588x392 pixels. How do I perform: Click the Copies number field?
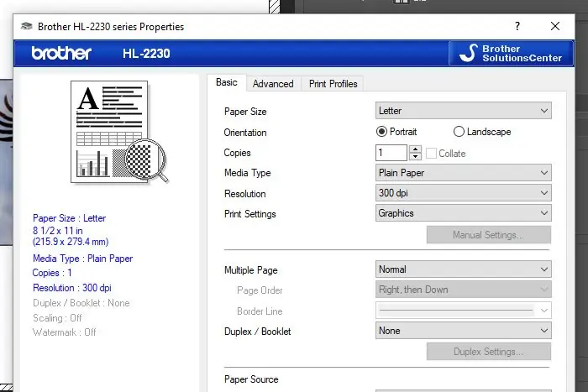coord(391,153)
